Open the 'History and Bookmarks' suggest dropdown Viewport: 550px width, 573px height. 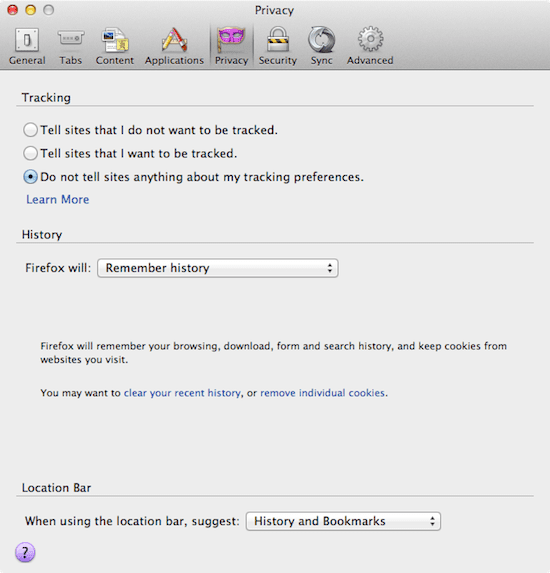[343, 521]
